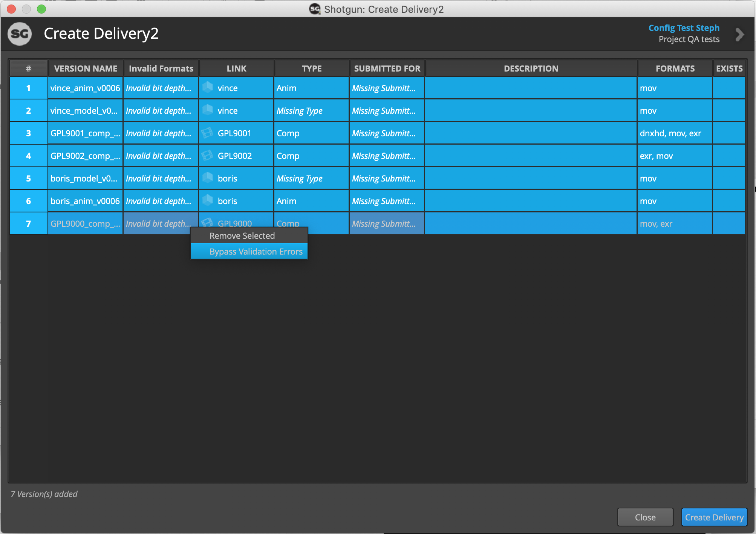Click Missing Type in the vince_model row
The width and height of the screenshot is (756, 534).
(312, 111)
